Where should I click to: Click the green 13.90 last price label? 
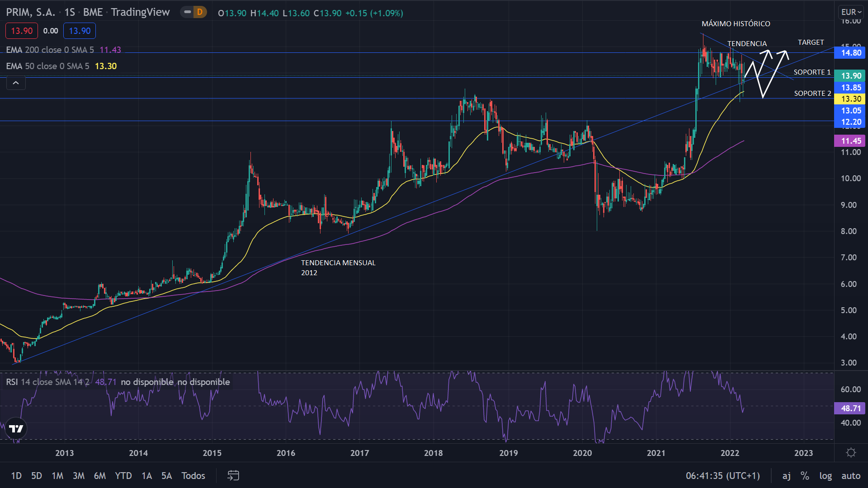[x=849, y=75]
